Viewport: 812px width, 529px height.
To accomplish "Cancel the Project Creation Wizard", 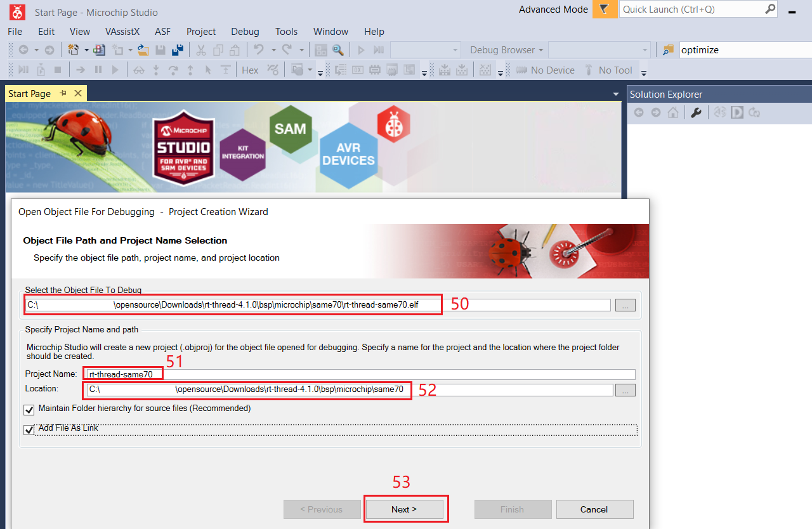I will pyautogui.click(x=594, y=509).
